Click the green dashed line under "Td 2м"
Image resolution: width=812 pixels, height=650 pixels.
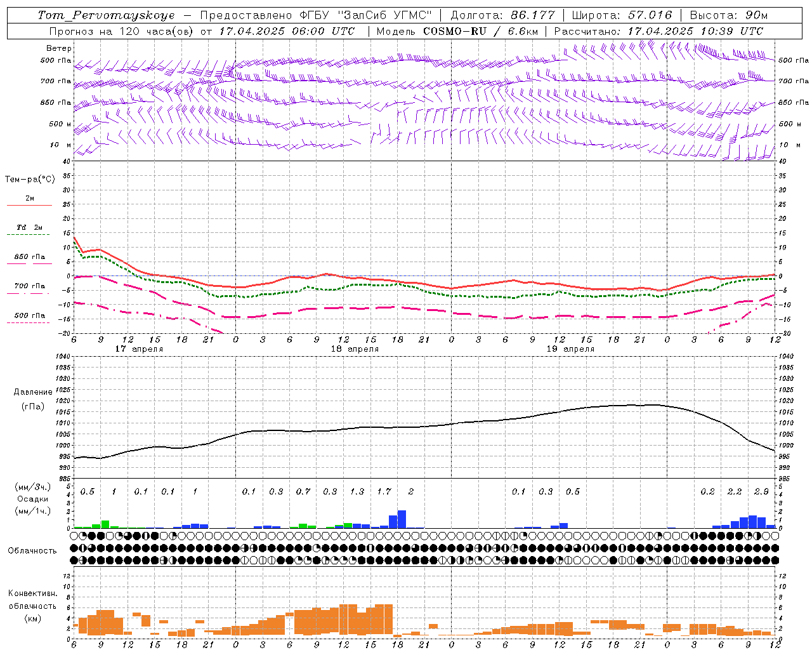(28, 234)
